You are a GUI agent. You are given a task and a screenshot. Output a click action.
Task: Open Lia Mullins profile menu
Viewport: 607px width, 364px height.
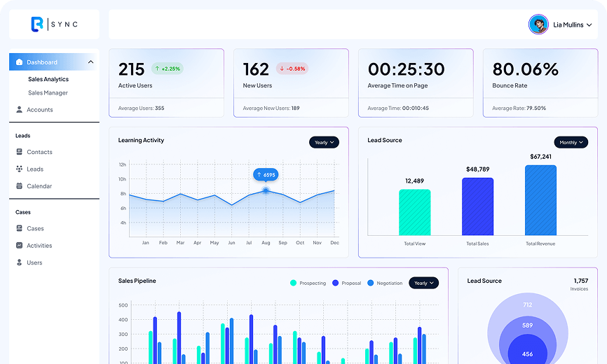pos(561,24)
